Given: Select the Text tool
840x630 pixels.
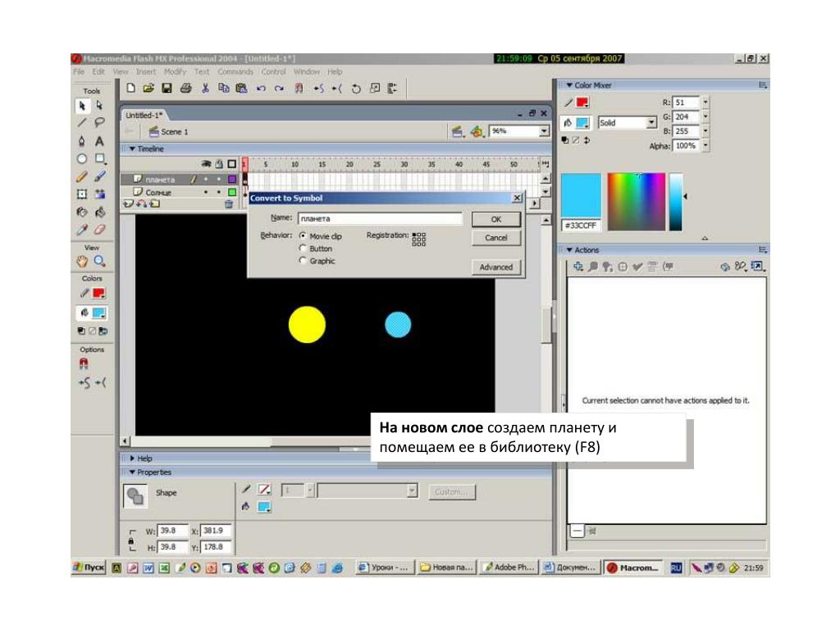Looking at the screenshot, I should 99,141.
